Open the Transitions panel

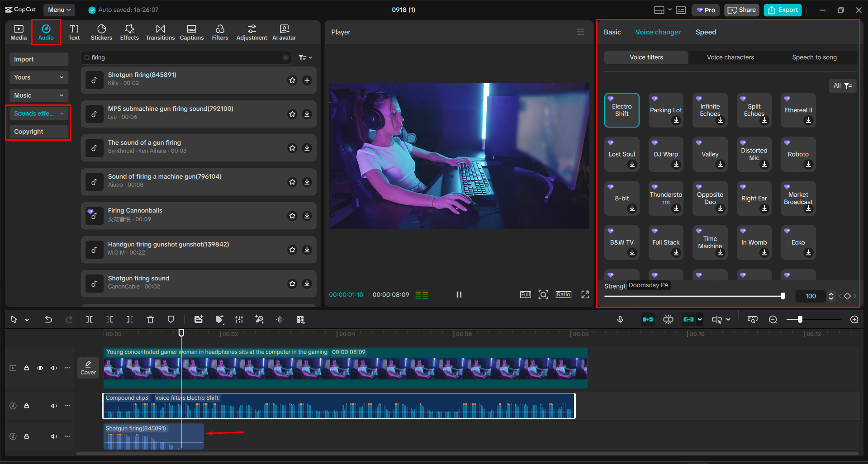(x=160, y=32)
